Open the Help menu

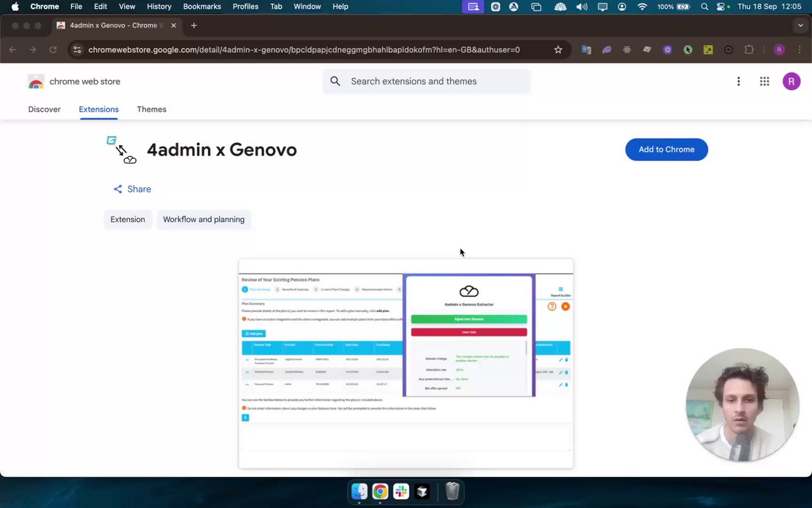point(341,6)
